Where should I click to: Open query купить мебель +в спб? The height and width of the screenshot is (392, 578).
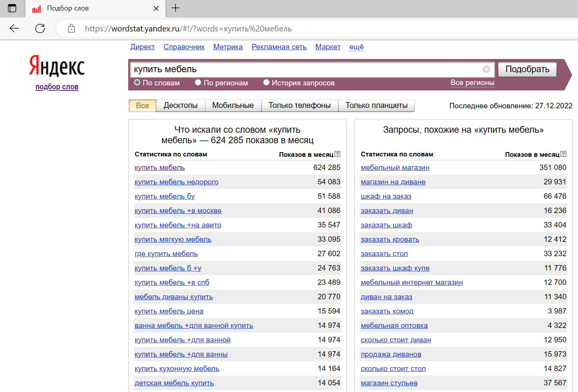click(x=172, y=283)
